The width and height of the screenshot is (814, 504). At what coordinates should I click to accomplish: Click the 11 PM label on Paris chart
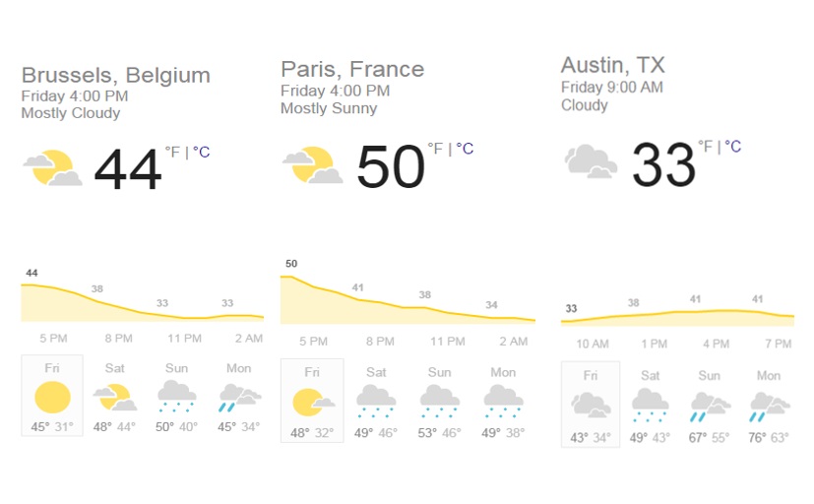click(448, 342)
